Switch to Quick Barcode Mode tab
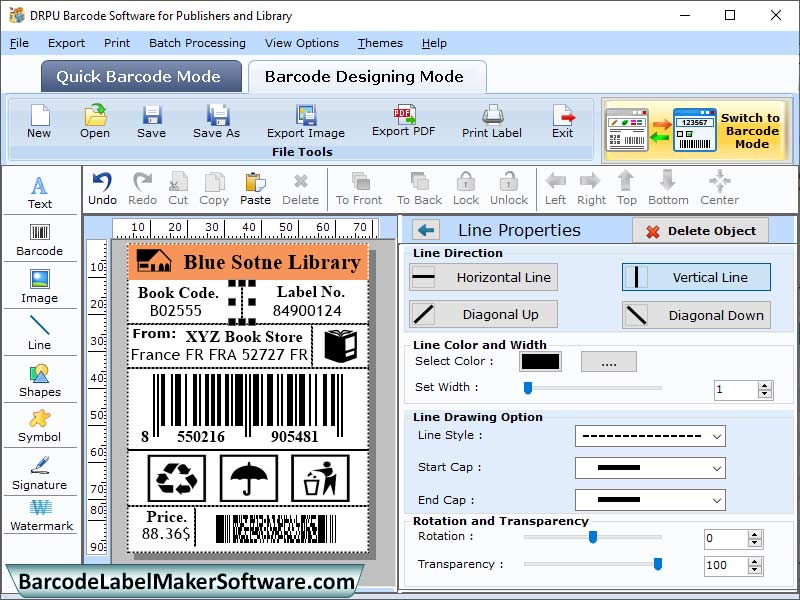 (140, 76)
